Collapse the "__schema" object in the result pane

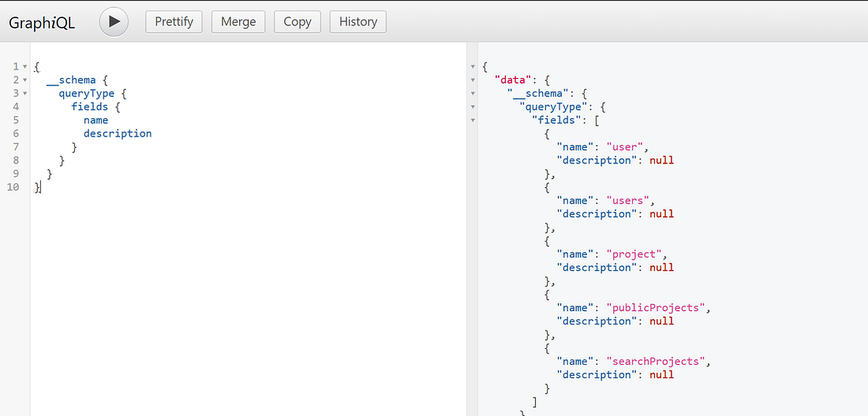click(472, 94)
